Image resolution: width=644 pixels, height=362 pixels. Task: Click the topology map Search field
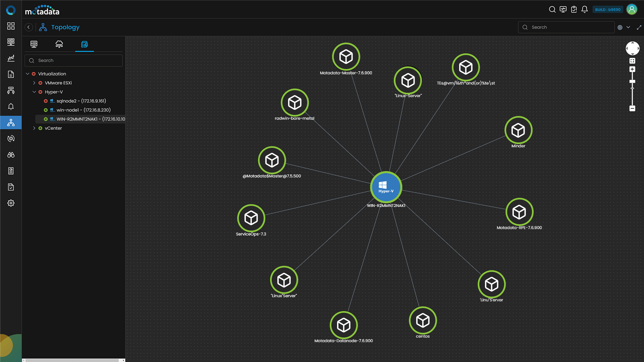[566, 27]
